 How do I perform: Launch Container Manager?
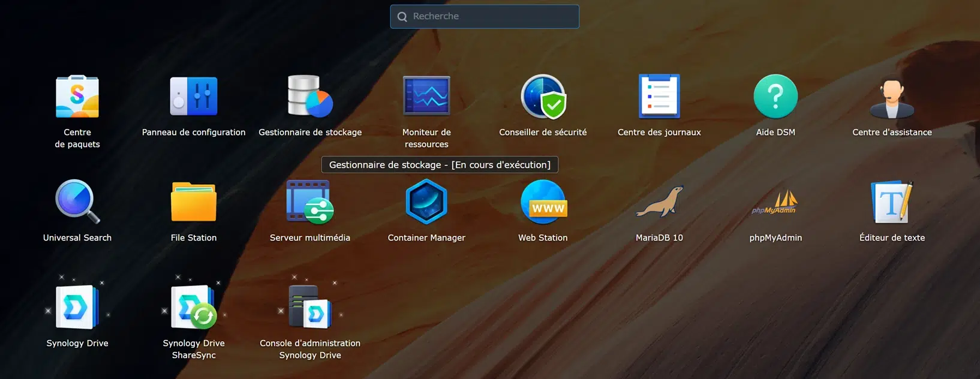coord(426,202)
